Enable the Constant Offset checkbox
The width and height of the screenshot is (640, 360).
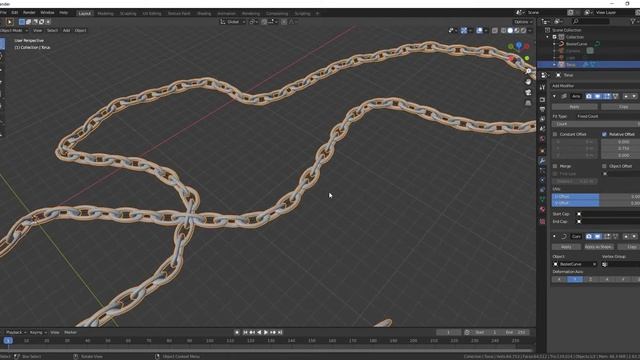click(x=555, y=134)
